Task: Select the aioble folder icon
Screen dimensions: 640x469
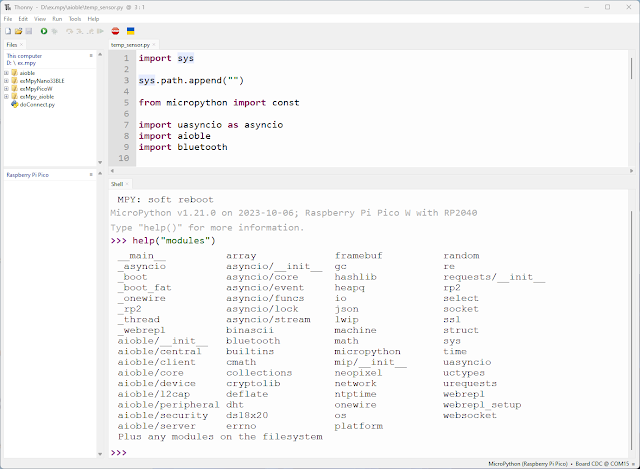Action: coord(15,73)
